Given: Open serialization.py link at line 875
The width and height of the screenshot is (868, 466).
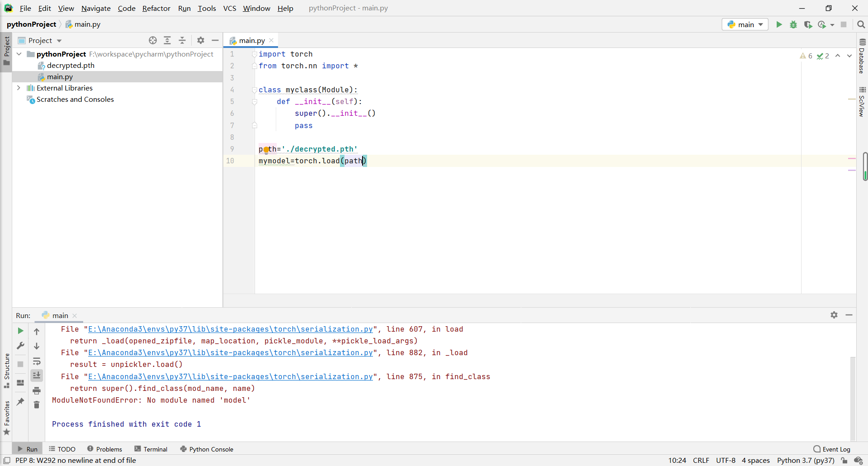Looking at the screenshot, I should click(231, 377).
